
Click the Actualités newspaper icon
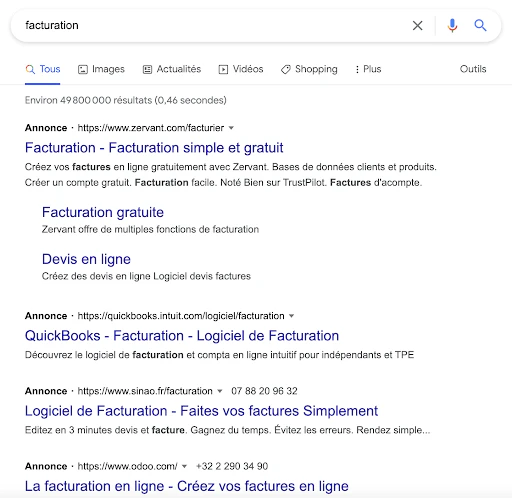pyautogui.click(x=147, y=69)
